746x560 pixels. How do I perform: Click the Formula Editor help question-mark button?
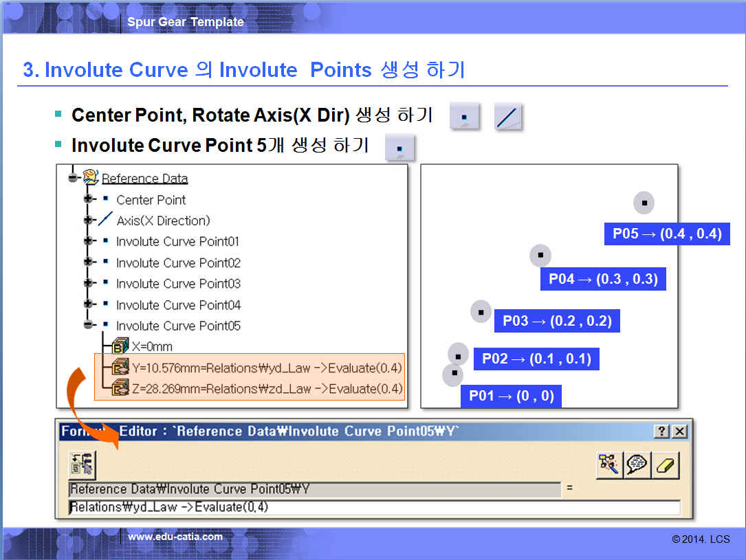[661, 432]
